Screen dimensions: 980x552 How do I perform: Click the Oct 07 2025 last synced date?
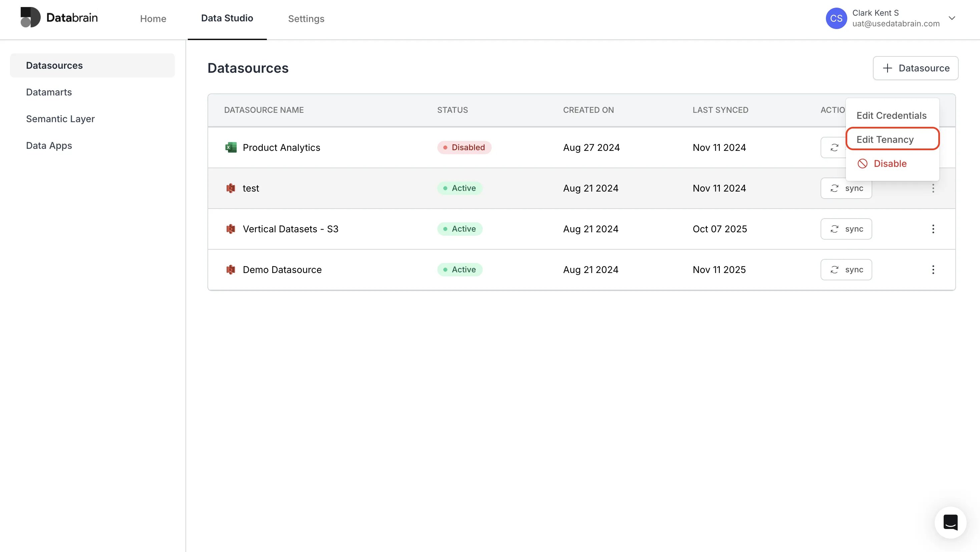coord(719,229)
